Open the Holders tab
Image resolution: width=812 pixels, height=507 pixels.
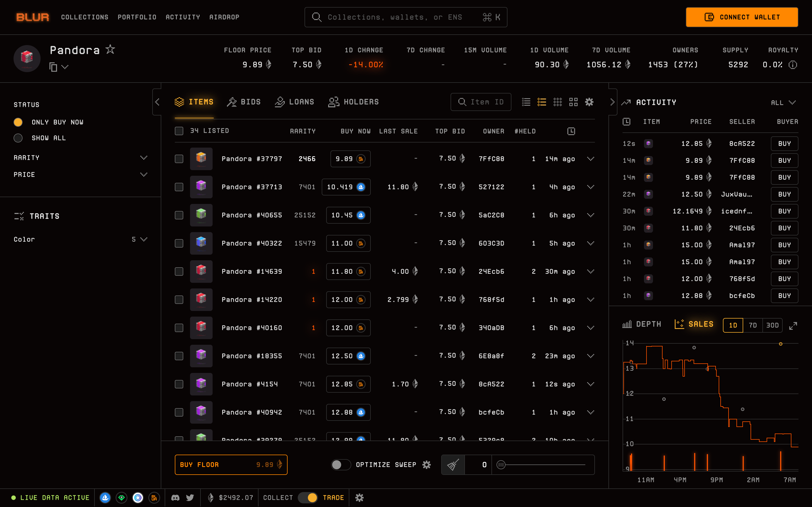353,102
